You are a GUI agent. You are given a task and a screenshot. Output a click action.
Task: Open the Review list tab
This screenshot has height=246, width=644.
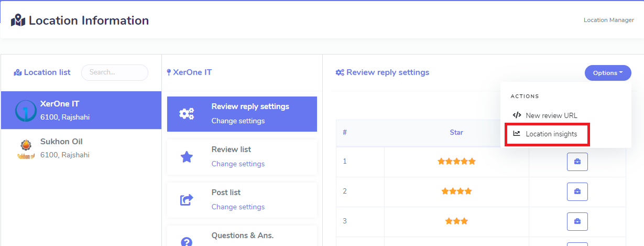click(x=242, y=157)
